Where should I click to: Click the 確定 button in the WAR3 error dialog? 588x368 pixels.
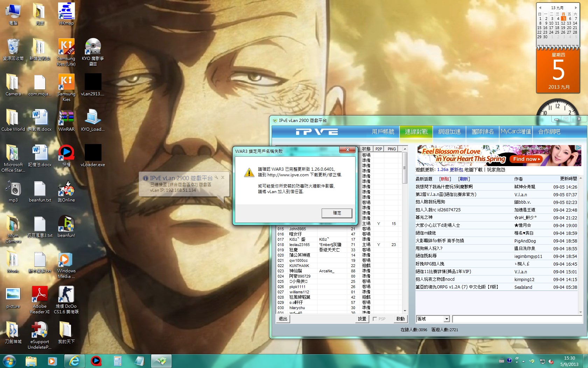point(337,213)
